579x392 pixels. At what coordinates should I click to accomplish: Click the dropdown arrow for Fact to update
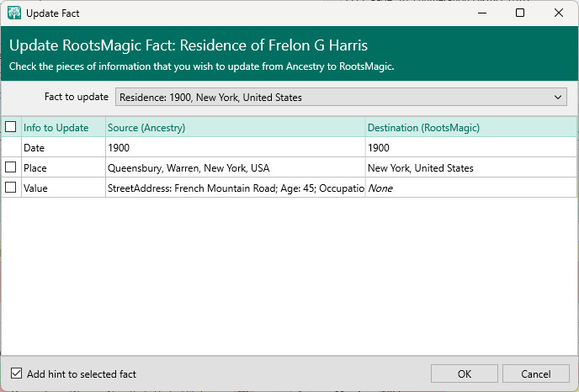(x=560, y=98)
